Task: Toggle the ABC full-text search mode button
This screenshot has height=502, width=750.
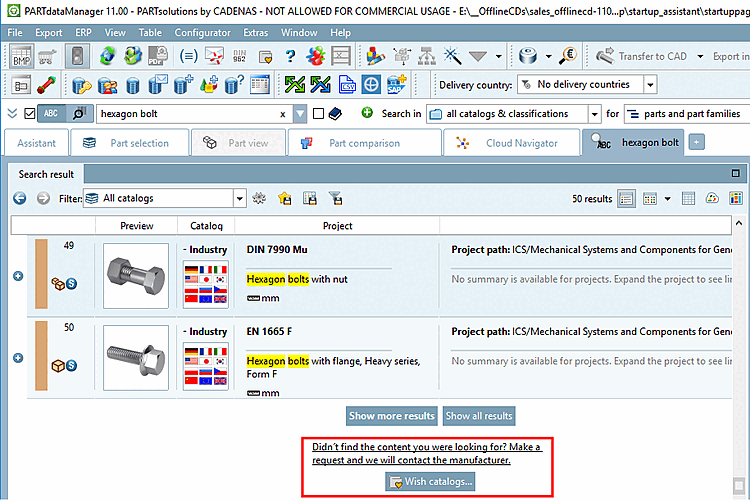Action: point(51,113)
